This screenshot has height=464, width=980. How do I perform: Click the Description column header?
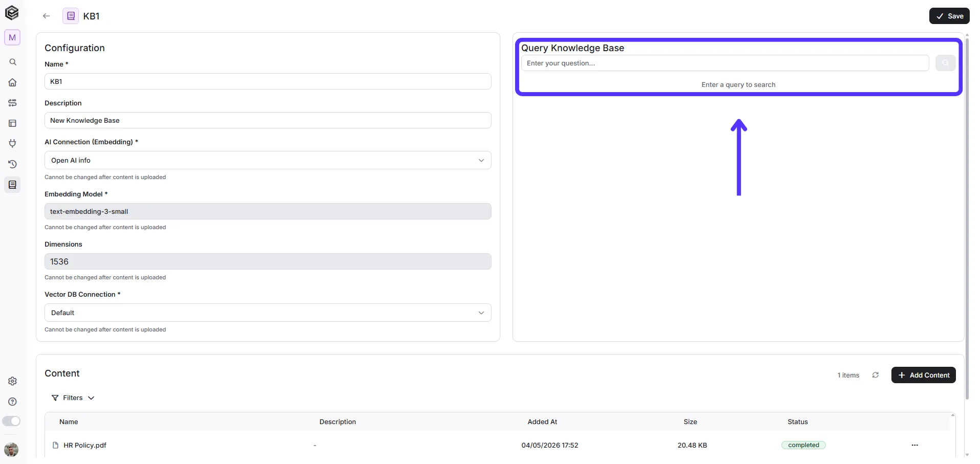337,422
